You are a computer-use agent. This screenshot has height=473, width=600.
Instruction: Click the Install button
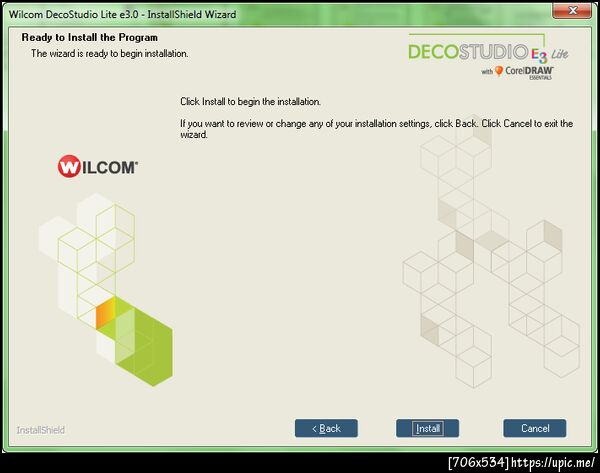[427, 428]
